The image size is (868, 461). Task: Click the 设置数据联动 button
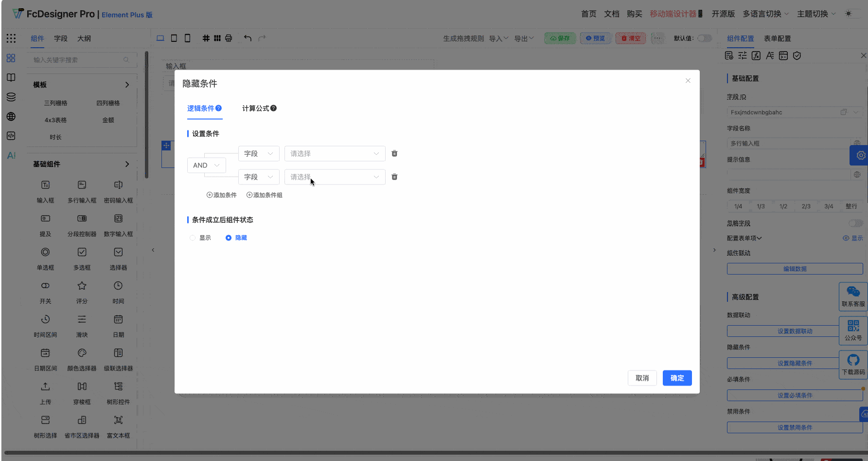point(795,331)
